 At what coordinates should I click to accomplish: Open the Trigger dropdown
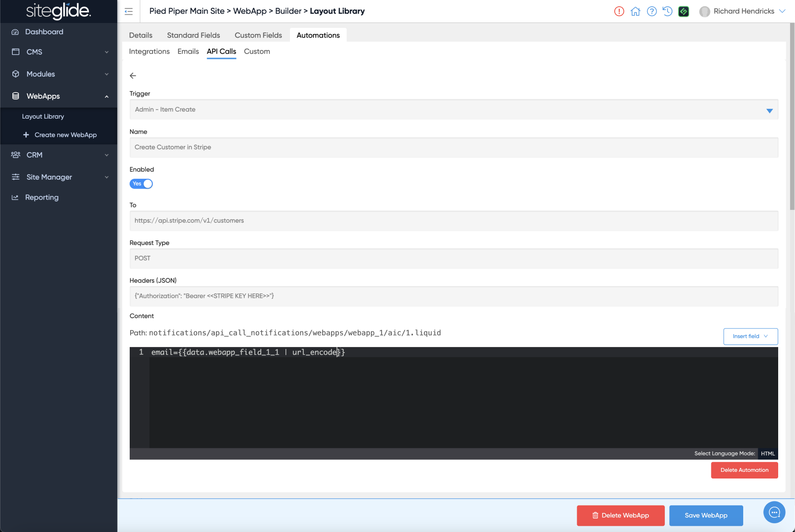453,110
